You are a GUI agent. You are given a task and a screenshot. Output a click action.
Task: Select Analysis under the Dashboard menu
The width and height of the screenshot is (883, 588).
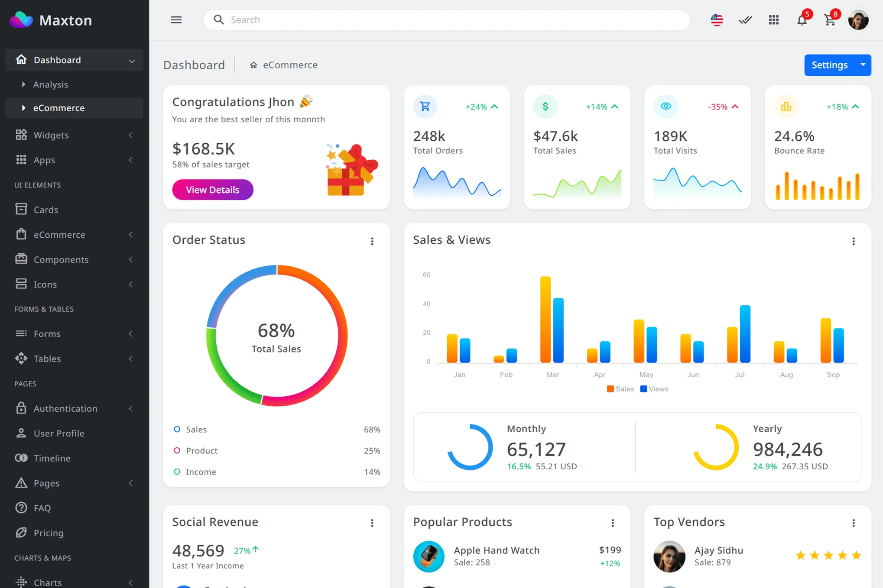(51, 84)
